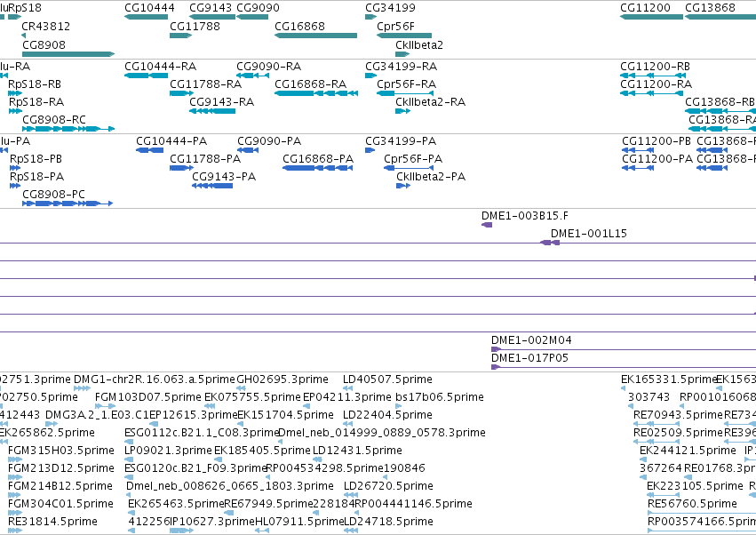Select protein CG11788-PA

click(x=181, y=168)
